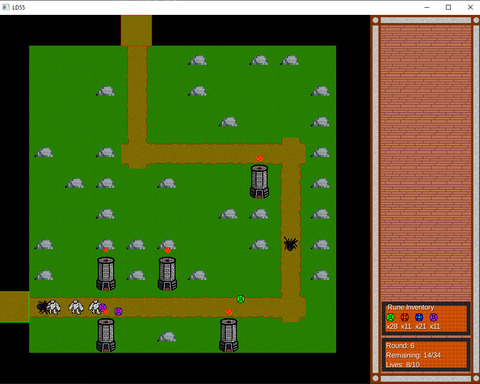Select the red rune in Rune Inventory
This screenshot has height=384, width=480.
point(405,317)
